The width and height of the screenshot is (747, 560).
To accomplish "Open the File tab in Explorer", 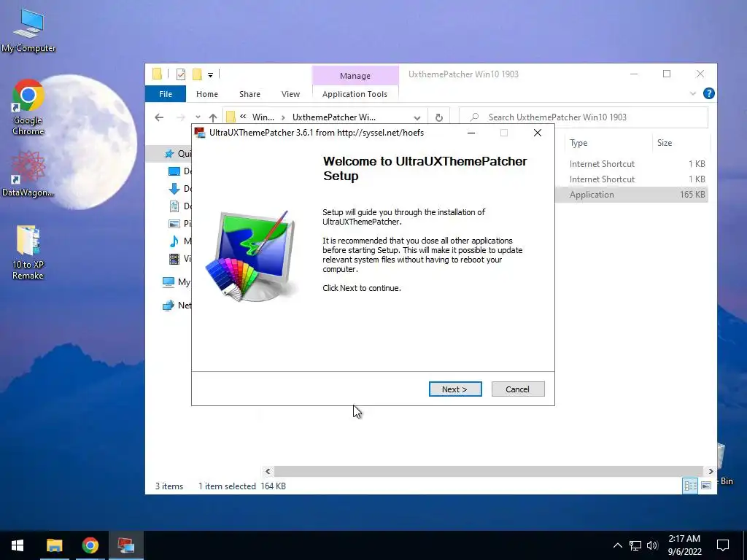I will (166, 94).
